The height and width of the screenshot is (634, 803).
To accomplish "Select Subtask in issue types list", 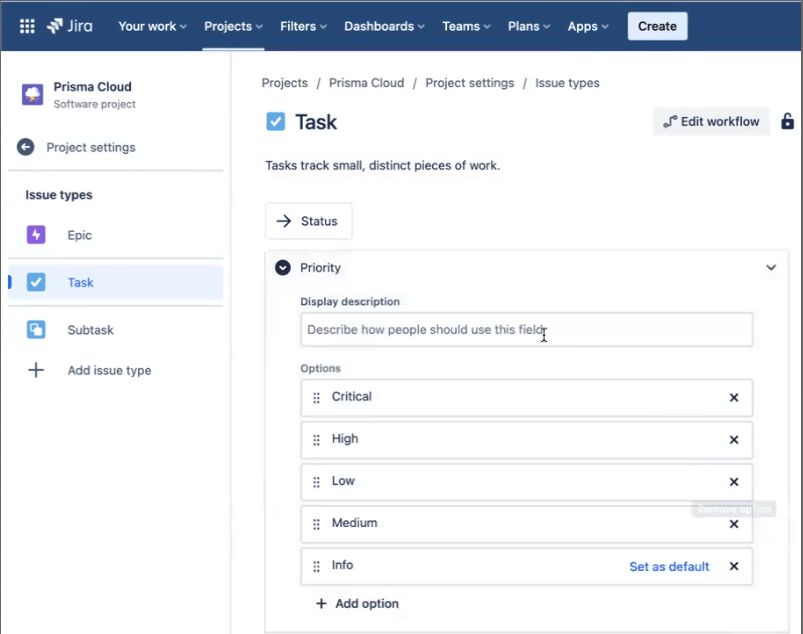I will 90,330.
